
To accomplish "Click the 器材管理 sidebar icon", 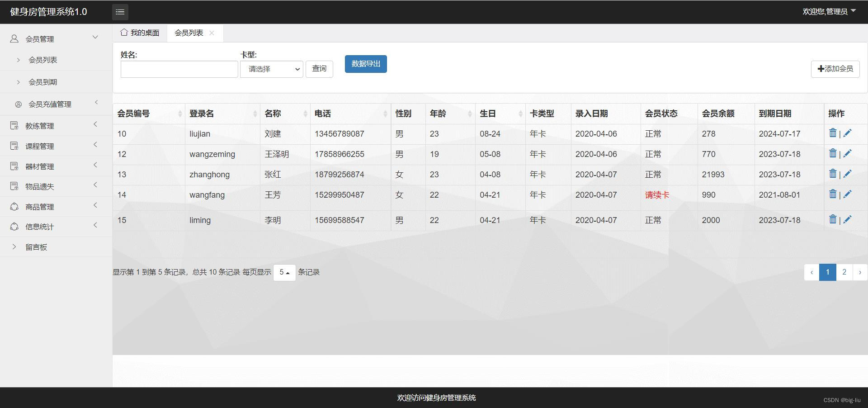I will [14, 166].
